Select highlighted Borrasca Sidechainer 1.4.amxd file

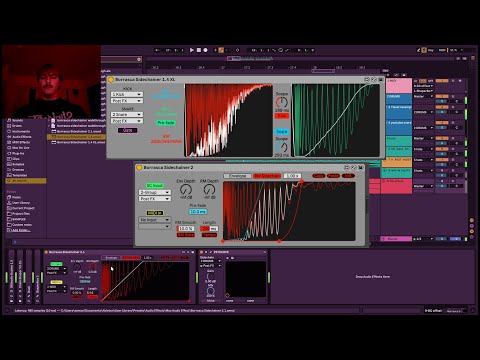point(77,137)
